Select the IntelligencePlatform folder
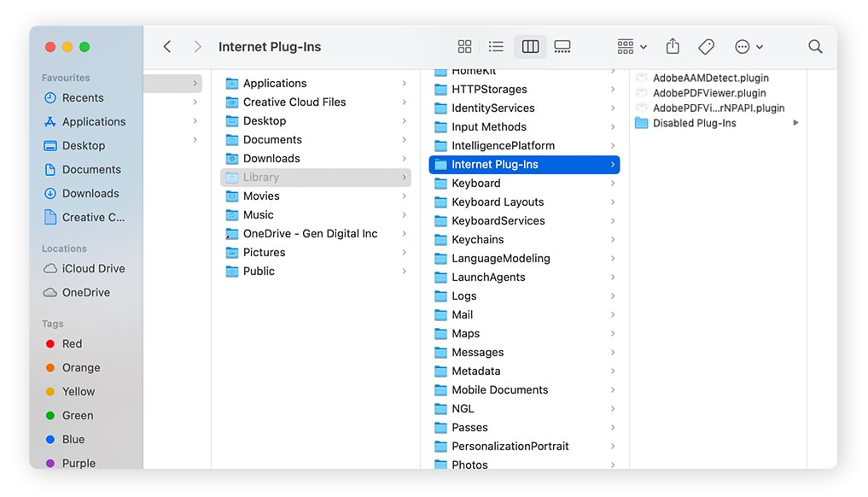 point(524,146)
